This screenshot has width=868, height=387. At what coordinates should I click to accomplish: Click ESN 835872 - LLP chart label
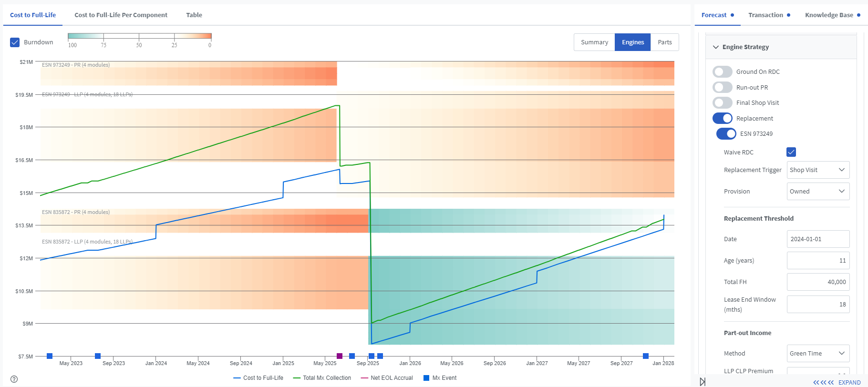(x=87, y=242)
